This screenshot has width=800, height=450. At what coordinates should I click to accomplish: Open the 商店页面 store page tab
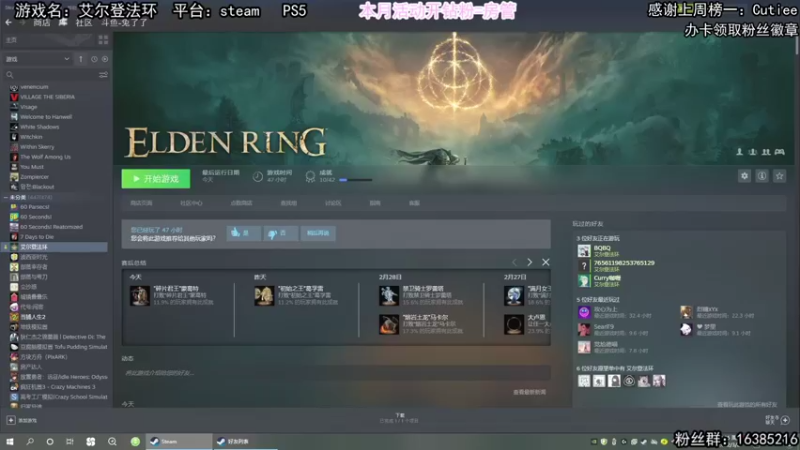[x=141, y=203]
